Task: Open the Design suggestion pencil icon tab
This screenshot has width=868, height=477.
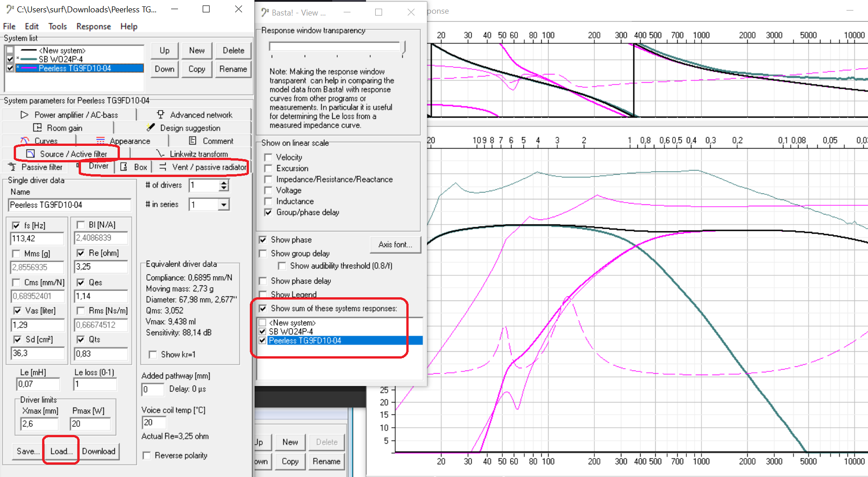Action: [x=151, y=128]
